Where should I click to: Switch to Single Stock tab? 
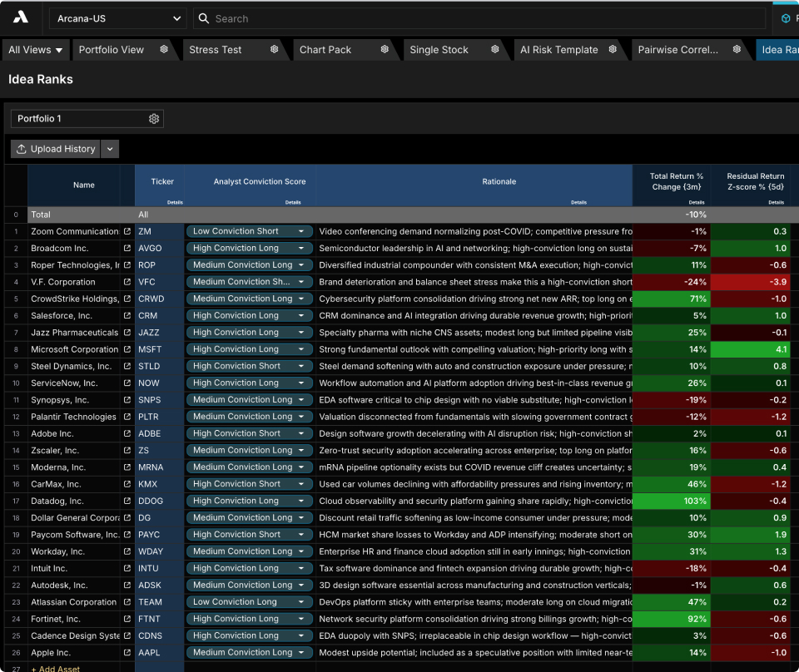pos(439,50)
